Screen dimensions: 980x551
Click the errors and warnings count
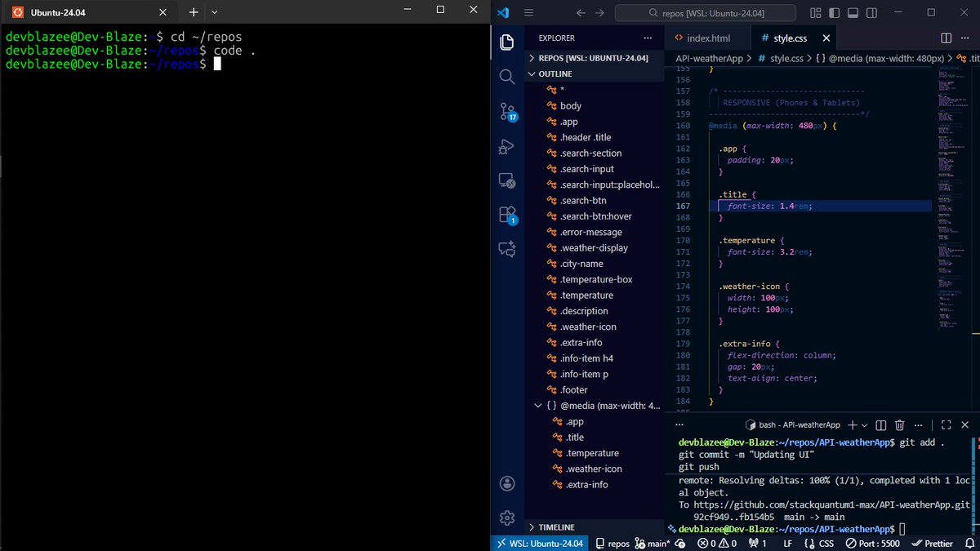717,543
